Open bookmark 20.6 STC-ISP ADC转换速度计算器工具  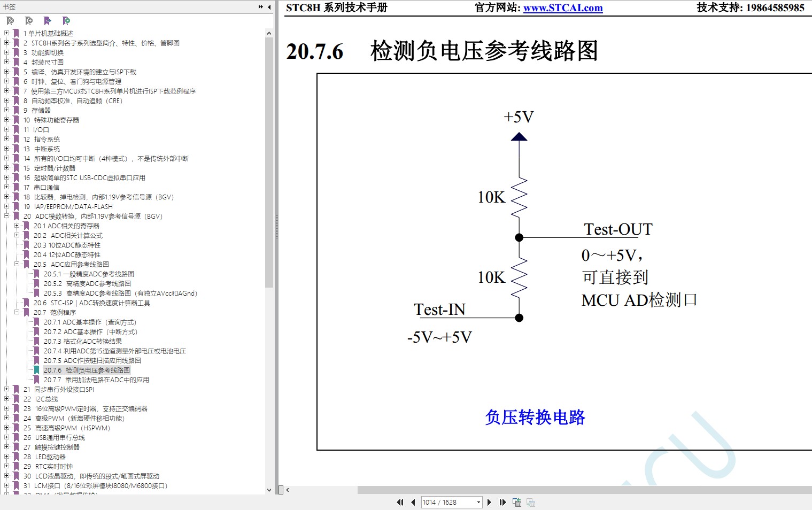[92, 303]
